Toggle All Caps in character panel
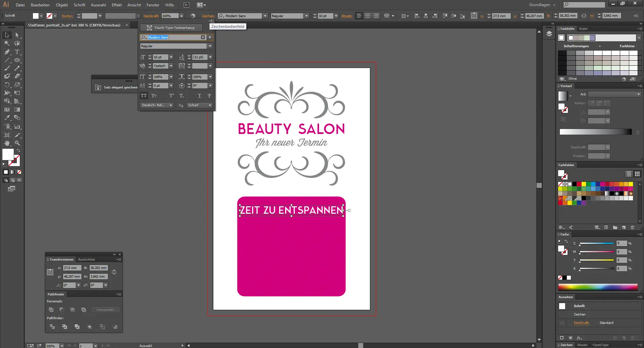The width and height of the screenshot is (644, 348). [144, 96]
